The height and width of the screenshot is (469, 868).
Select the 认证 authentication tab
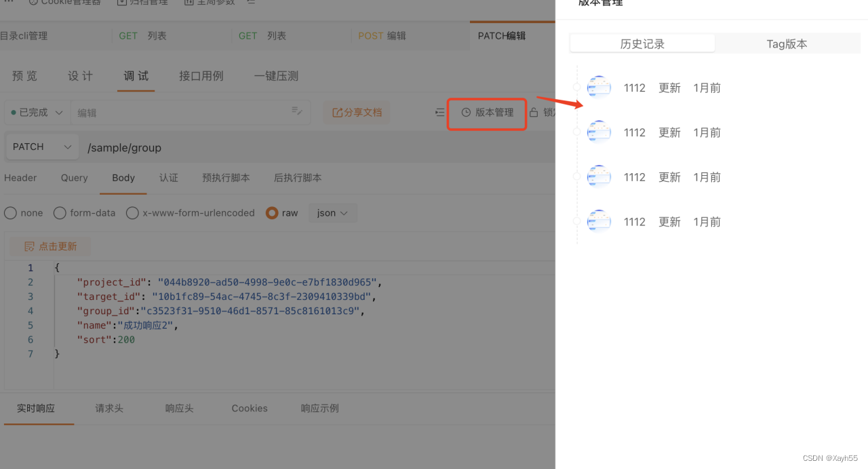coord(169,178)
